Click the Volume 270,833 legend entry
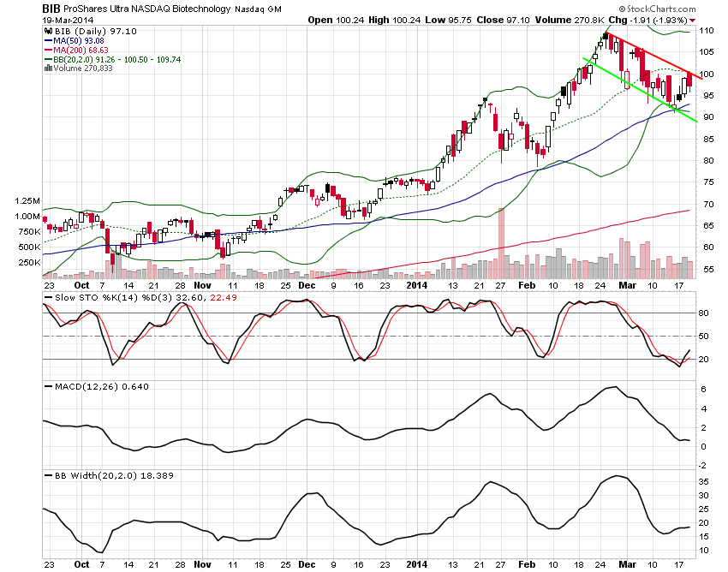Image resolution: width=728 pixels, height=572 pixels. [83, 69]
